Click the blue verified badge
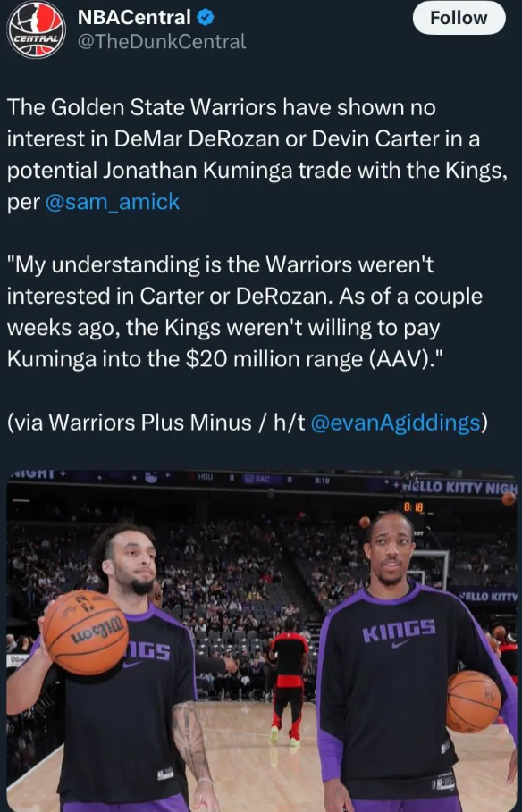522x812 pixels. click(x=206, y=18)
